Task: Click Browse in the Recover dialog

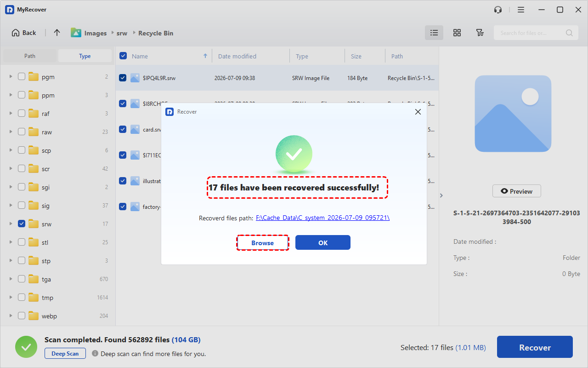Action: 263,243
